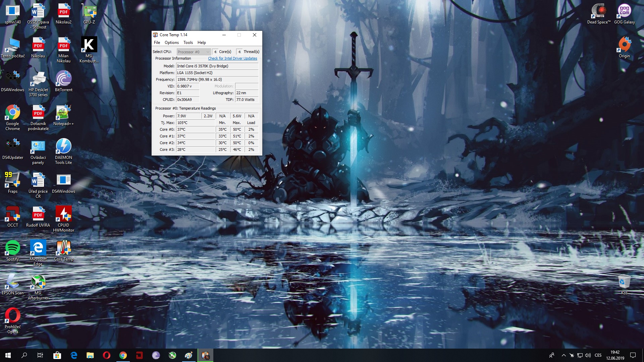Click the Windows Start button
644x362 pixels.
8,355
